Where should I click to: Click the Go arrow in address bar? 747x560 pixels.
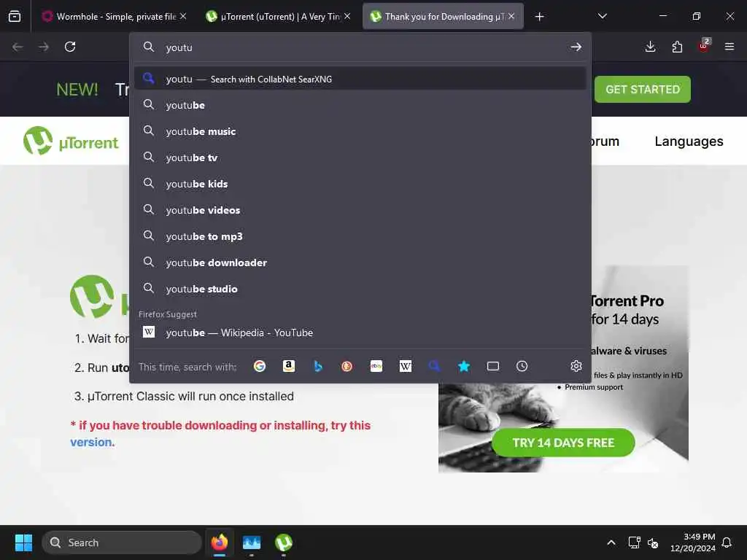[x=576, y=47]
